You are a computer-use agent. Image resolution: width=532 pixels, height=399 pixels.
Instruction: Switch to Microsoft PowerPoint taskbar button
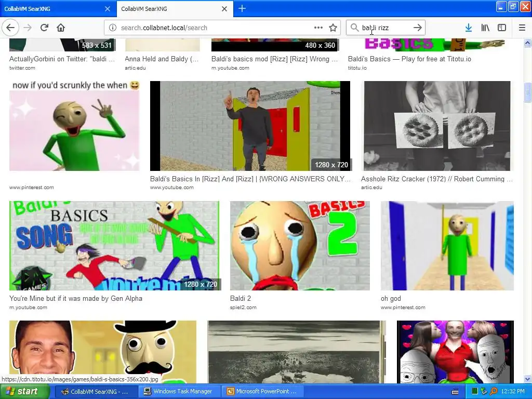pos(262,391)
